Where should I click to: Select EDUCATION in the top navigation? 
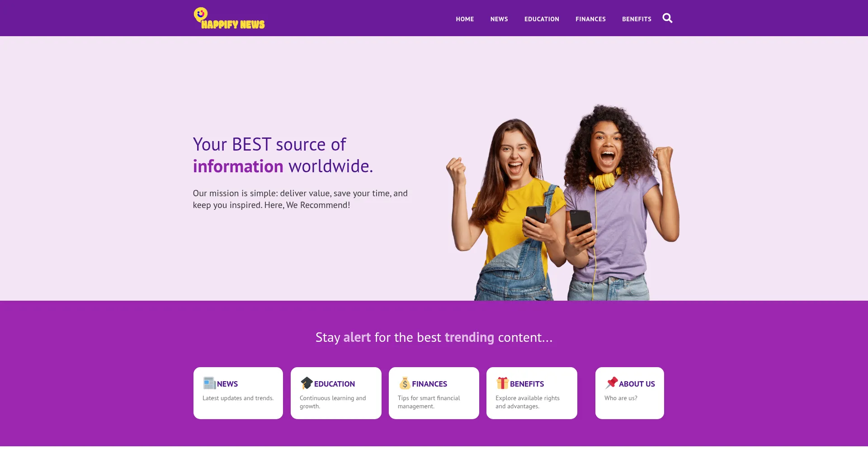(x=542, y=19)
